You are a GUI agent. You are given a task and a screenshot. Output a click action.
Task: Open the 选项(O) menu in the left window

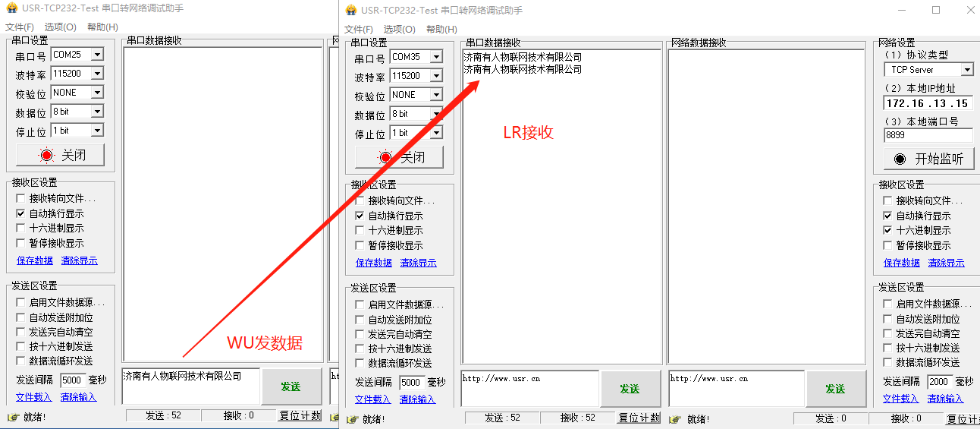click(60, 27)
